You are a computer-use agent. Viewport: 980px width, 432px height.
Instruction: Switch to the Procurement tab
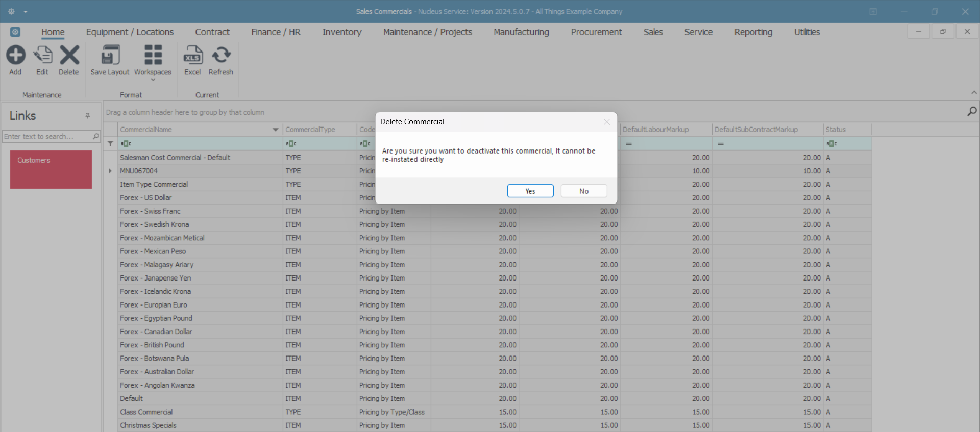click(596, 32)
